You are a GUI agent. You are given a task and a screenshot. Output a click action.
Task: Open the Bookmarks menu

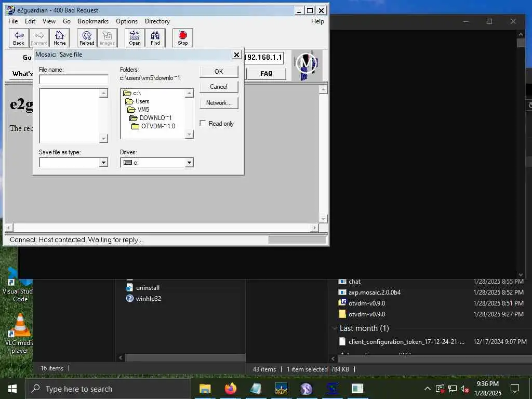(x=93, y=21)
